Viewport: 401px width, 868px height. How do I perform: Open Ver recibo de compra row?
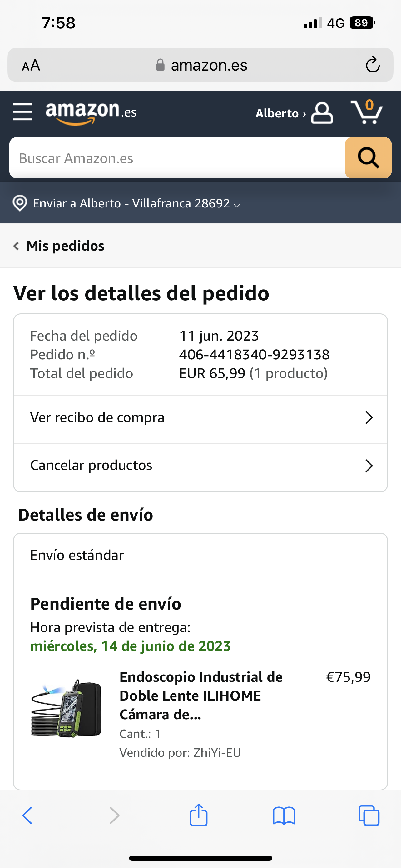pos(200,418)
